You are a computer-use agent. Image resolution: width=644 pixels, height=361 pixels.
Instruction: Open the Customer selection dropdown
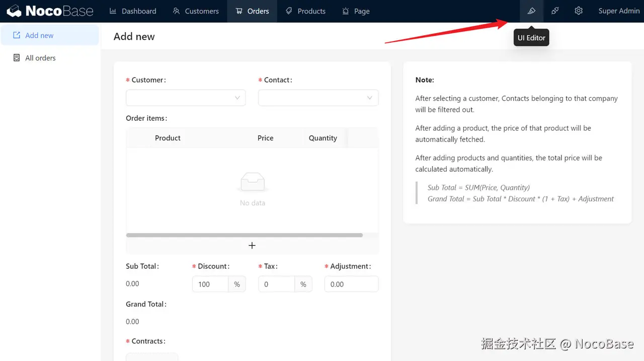click(186, 98)
